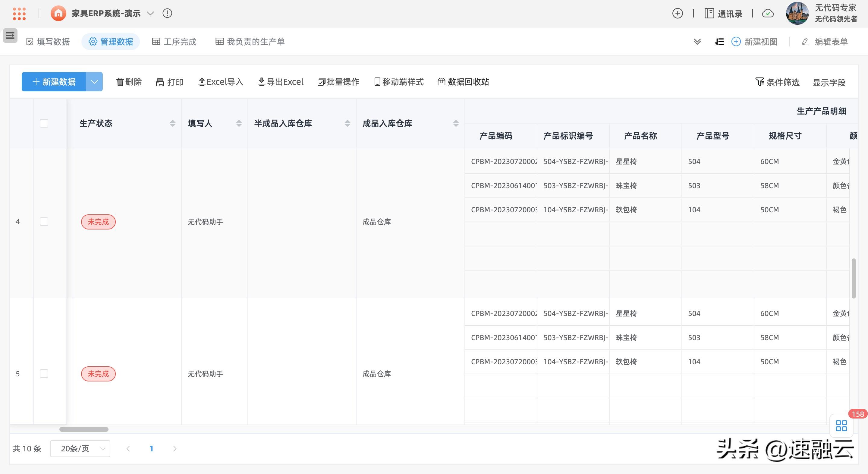Click the vertical scrollbar thumb
This screenshot has width=868, height=474.
(854, 279)
